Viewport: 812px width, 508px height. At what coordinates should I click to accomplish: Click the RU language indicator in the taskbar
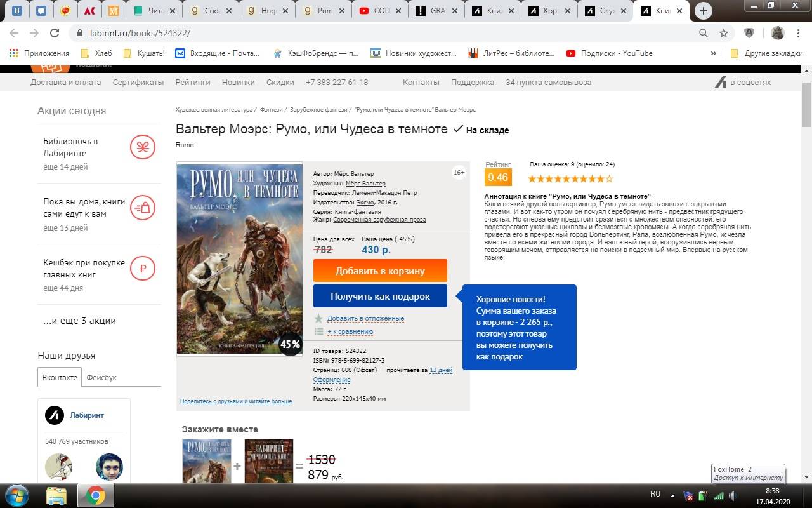click(655, 494)
